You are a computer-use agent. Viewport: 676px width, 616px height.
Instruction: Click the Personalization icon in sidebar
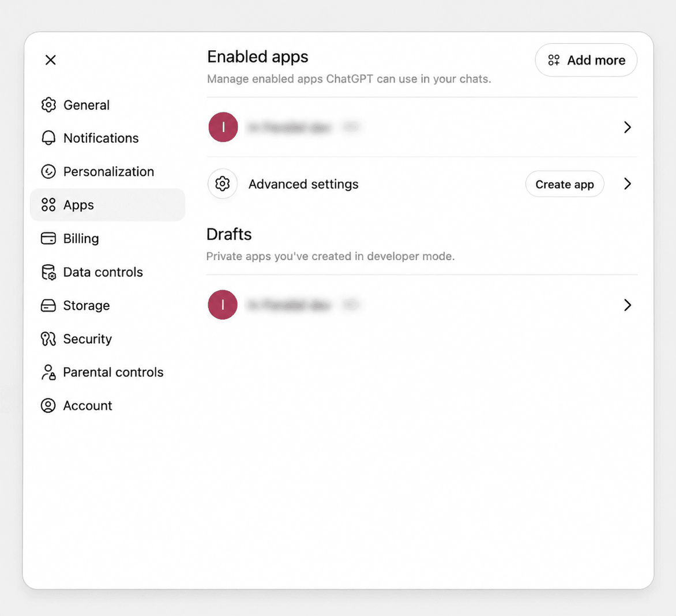48,171
